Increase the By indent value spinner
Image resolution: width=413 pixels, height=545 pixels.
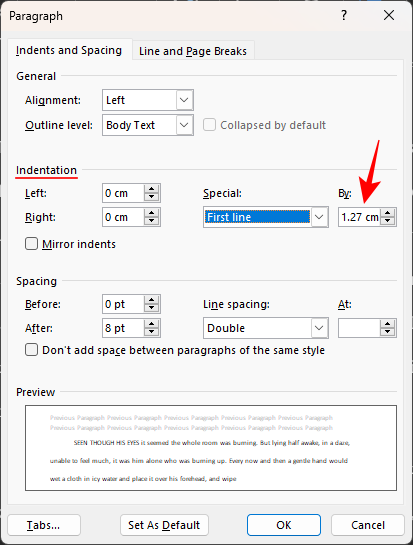point(388,213)
